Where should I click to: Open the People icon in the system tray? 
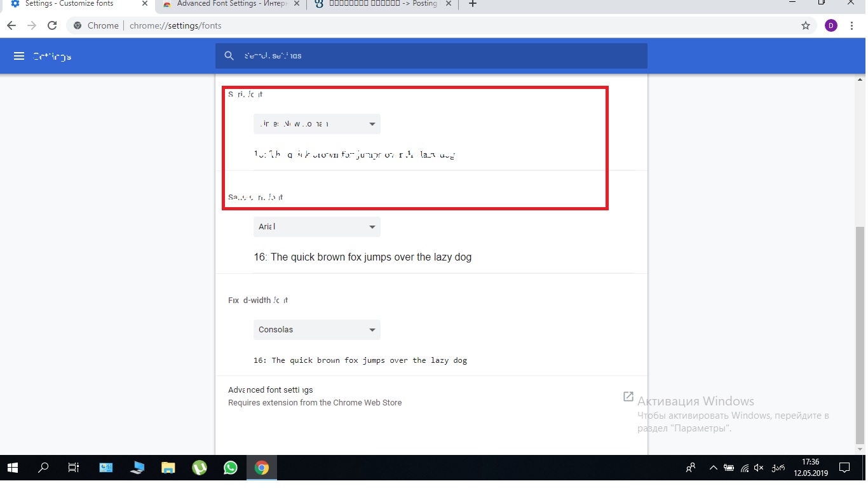coord(691,468)
